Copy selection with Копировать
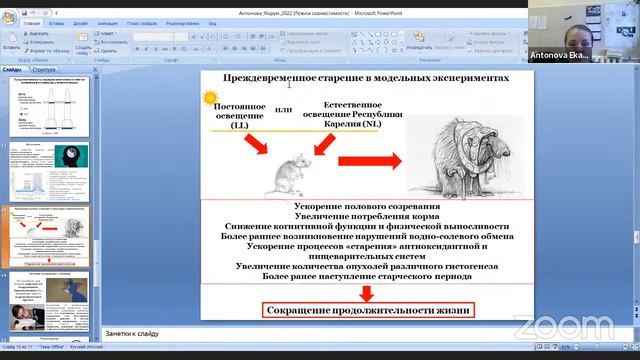This screenshot has height=360, width=640. point(38,42)
